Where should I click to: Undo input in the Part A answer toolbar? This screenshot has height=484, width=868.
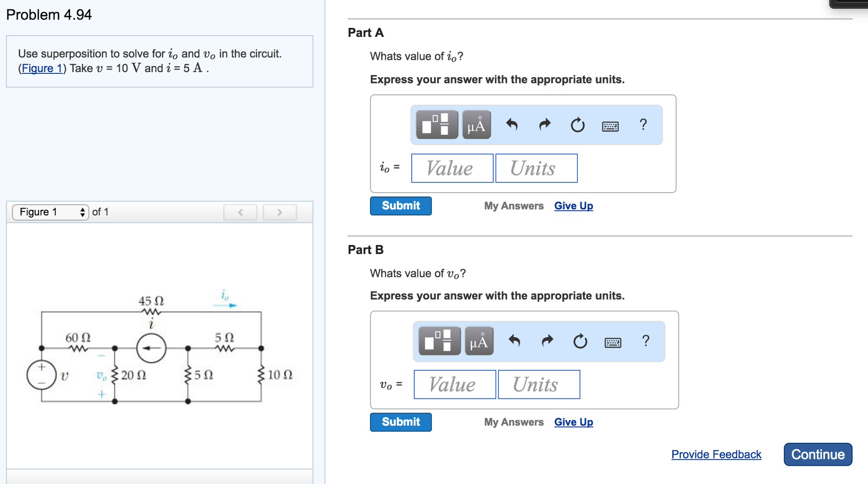pos(512,125)
